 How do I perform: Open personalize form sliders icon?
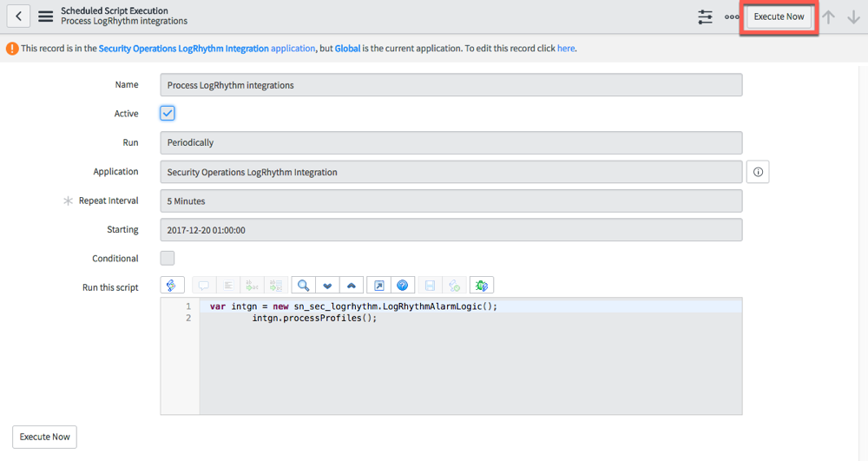(705, 16)
